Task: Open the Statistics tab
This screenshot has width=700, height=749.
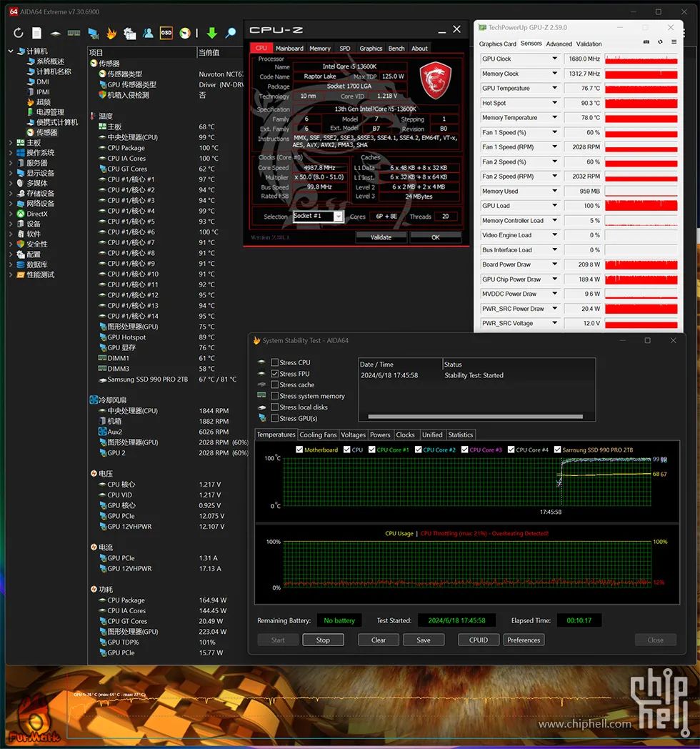Action: 460,435
